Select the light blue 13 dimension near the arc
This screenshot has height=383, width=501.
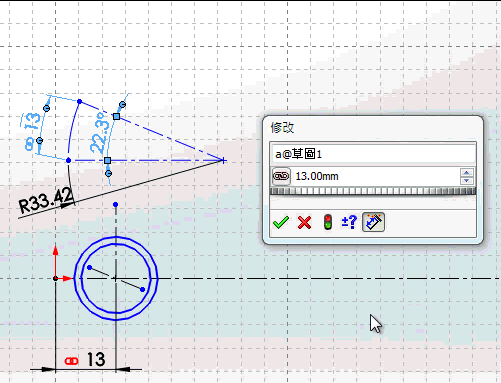tap(33, 121)
